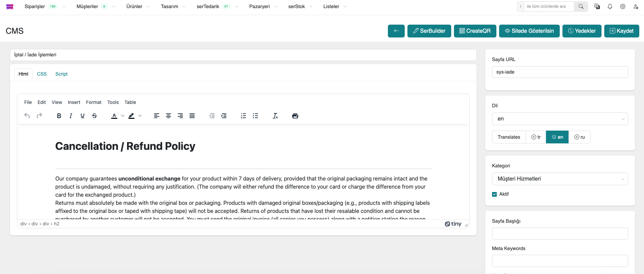Uncheck the Aktif checkbox
The image size is (644, 274).
494,194
